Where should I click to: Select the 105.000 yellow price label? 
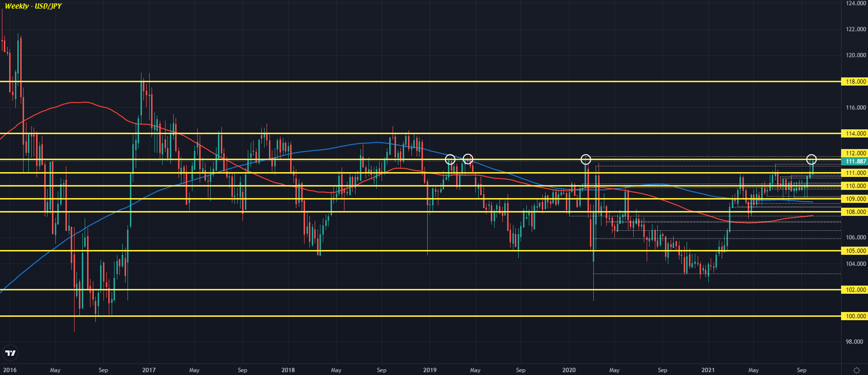(855, 250)
